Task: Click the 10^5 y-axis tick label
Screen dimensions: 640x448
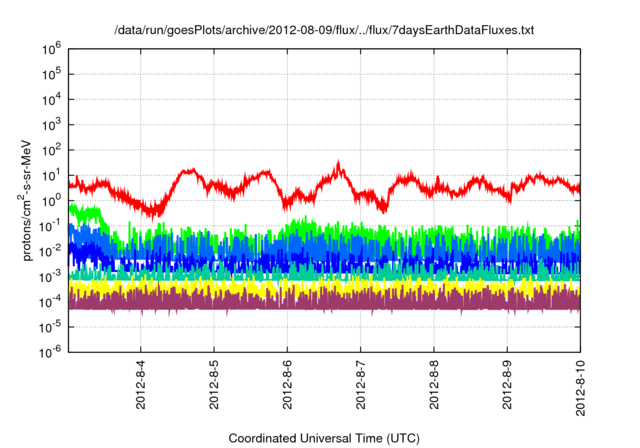Action: click(52, 74)
